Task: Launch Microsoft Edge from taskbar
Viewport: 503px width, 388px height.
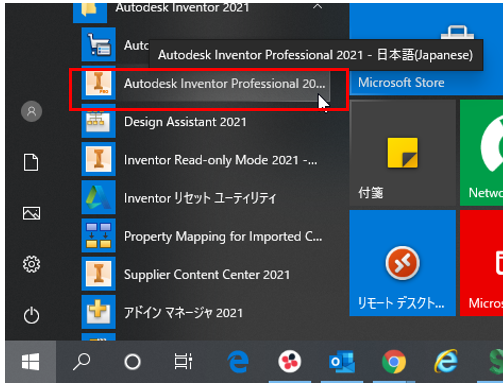Action: tap(238, 362)
